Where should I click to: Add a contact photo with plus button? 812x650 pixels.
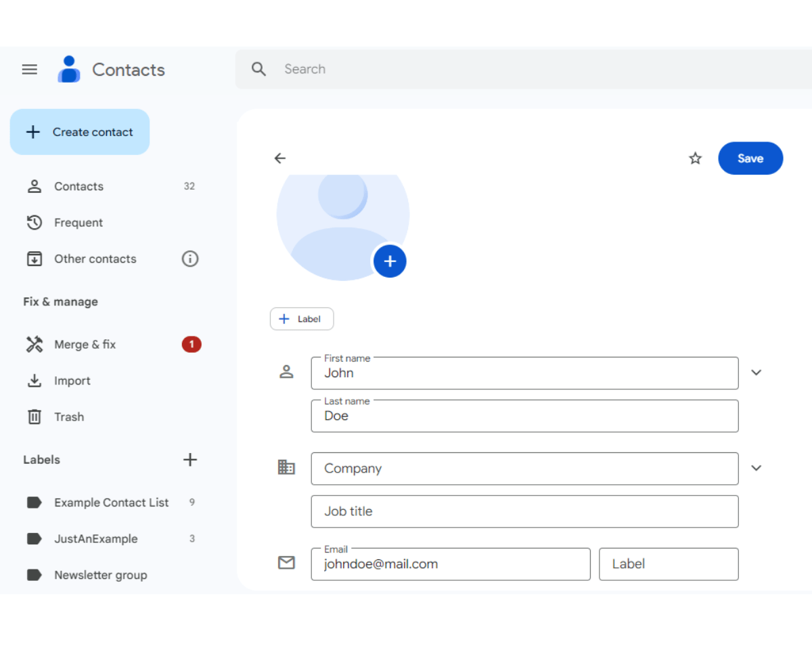pos(390,261)
